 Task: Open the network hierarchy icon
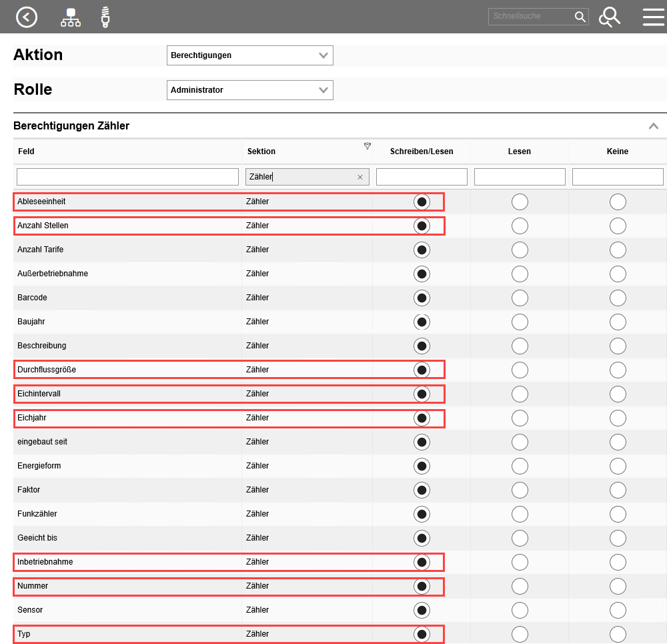coord(70,17)
